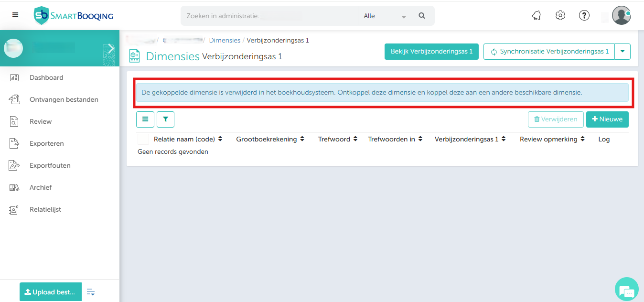Open the notifications bell icon
Image resolution: width=644 pixels, height=302 pixels.
(x=536, y=16)
